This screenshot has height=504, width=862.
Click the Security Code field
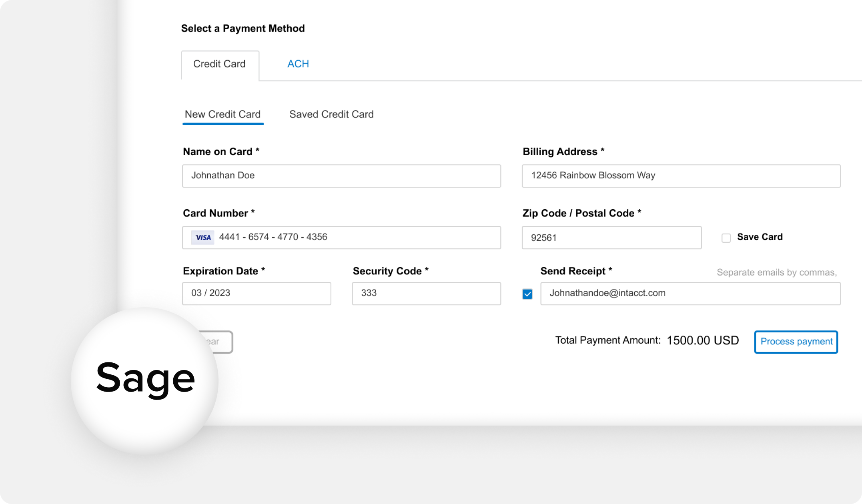pyautogui.click(x=426, y=293)
